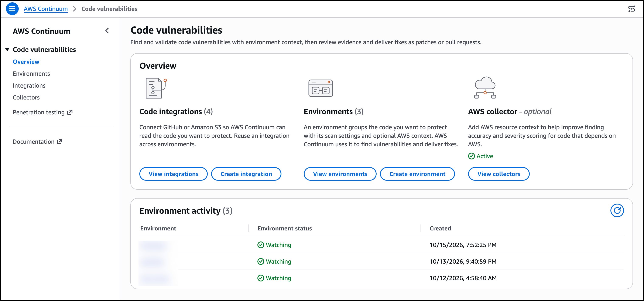Click Watching status icon for 10/12/2026 row
The width and height of the screenshot is (644, 301).
260,278
